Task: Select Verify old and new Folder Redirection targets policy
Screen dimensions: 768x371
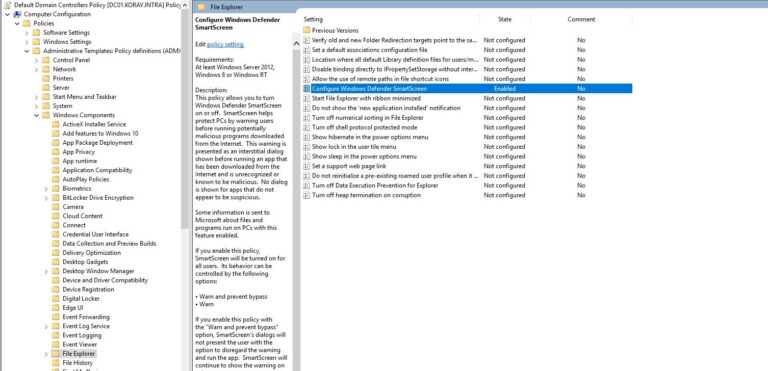Action: tap(395, 40)
